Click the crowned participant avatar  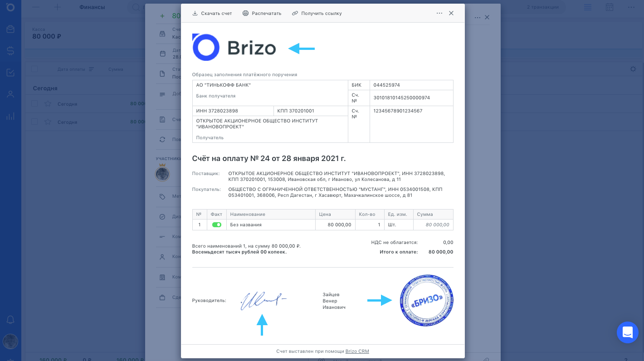[x=162, y=174]
